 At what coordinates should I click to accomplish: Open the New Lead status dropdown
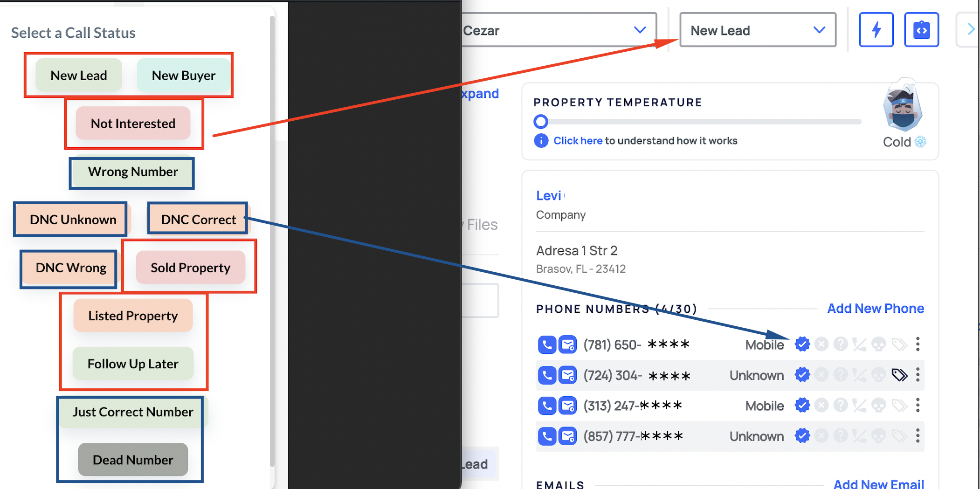click(758, 30)
